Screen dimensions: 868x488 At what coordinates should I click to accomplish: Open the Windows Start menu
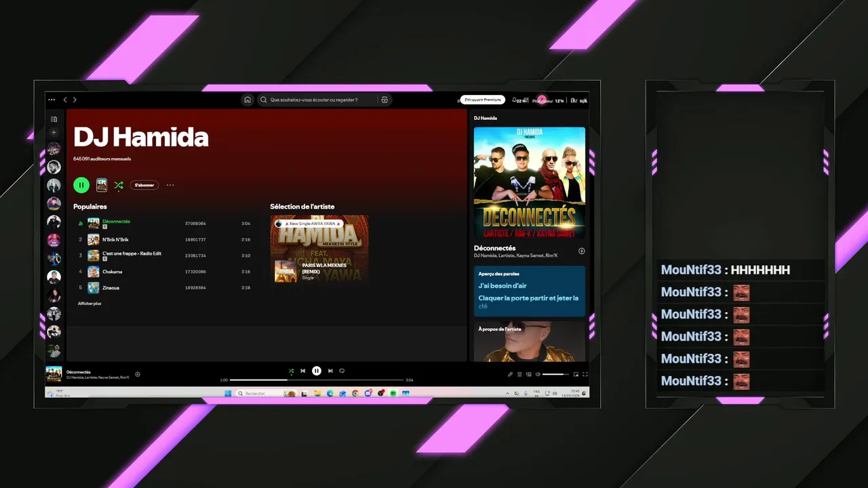point(228,393)
